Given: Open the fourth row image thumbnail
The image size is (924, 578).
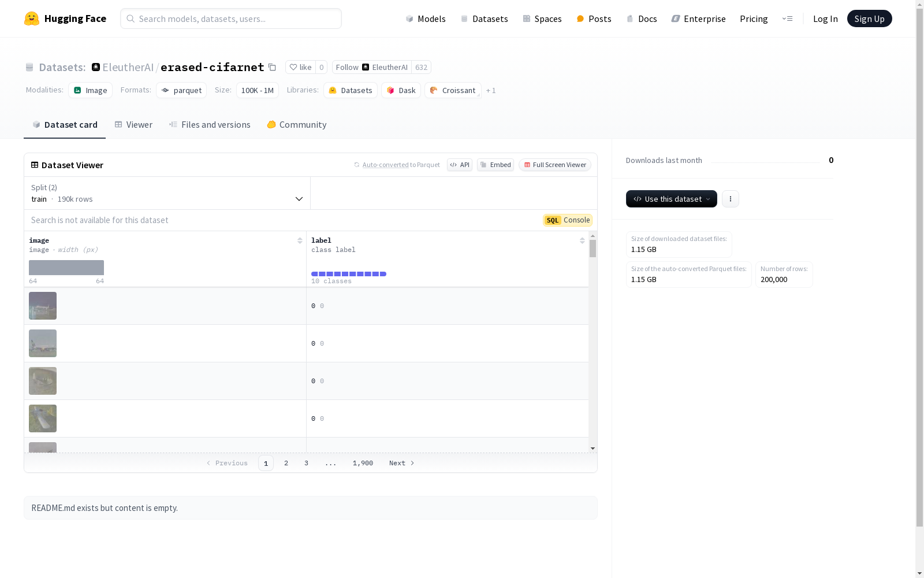Looking at the screenshot, I should [x=43, y=418].
